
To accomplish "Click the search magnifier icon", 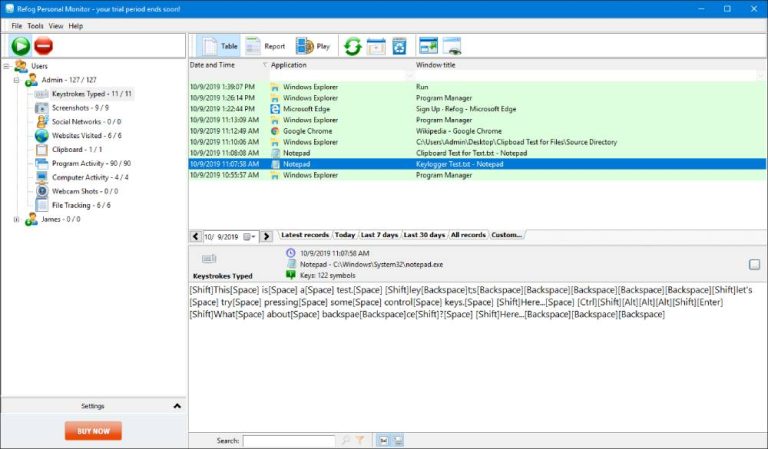I will 346,441.
